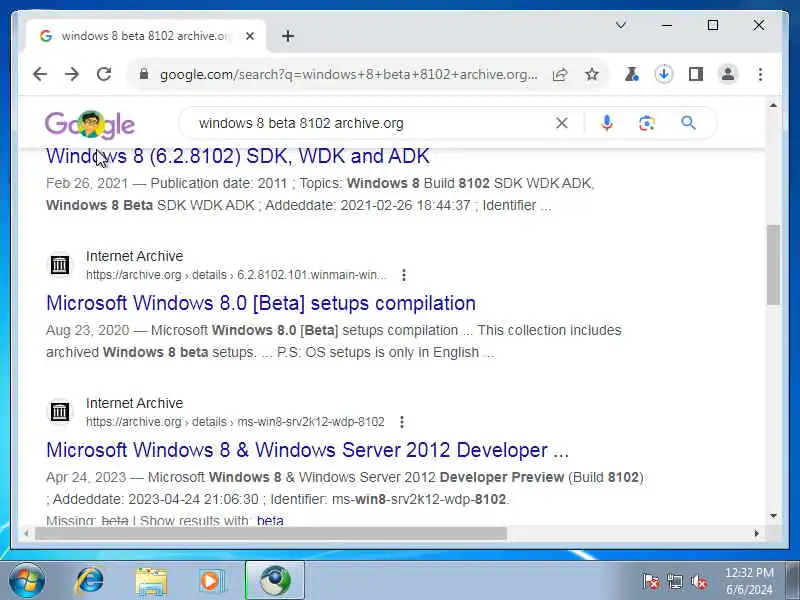Open the Windows Start menu
This screenshot has width=800, height=600.
pos(27,581)
